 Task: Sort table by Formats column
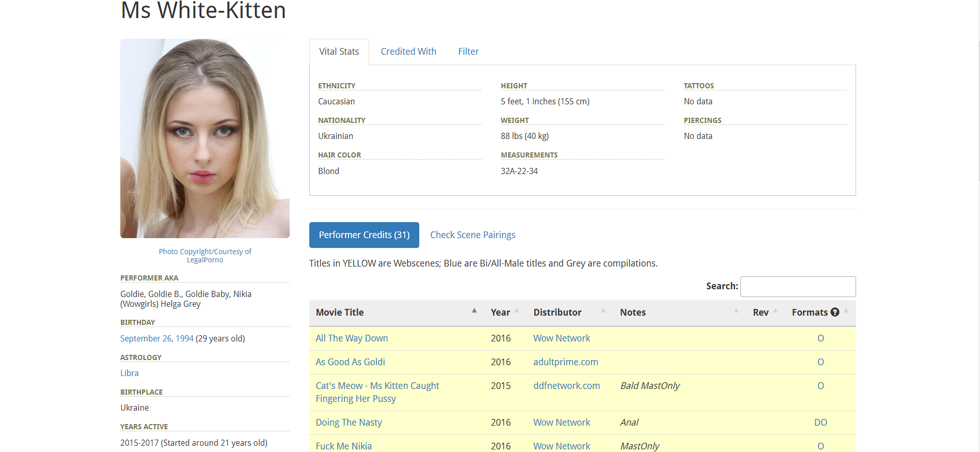[x=820, y=313]
